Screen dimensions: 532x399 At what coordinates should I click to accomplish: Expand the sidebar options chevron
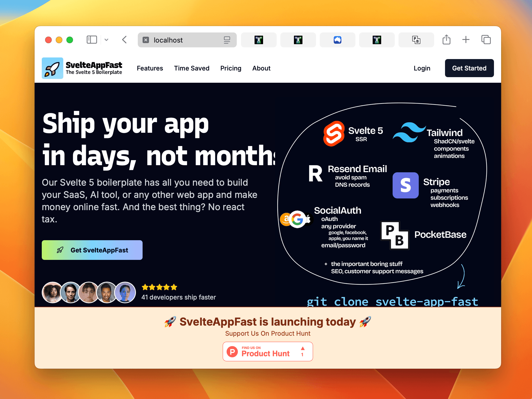point(106,40)
